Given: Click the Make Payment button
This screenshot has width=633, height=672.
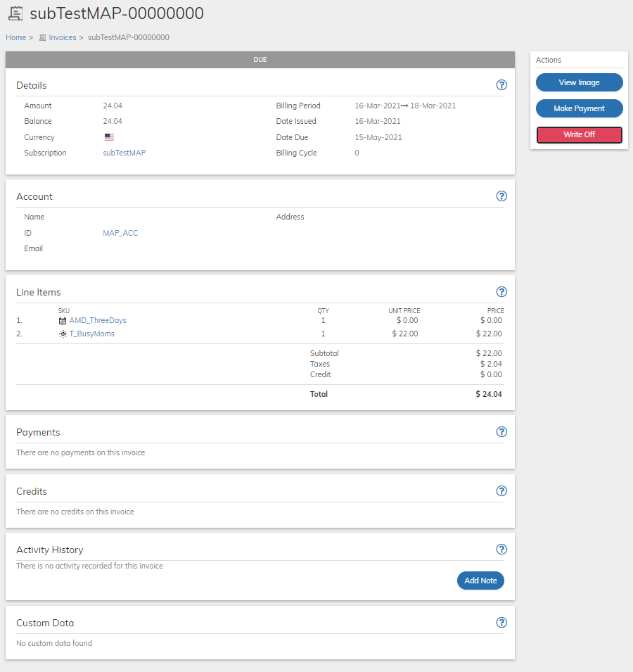Looking at the screenshot, I should (x=579, y=108).
